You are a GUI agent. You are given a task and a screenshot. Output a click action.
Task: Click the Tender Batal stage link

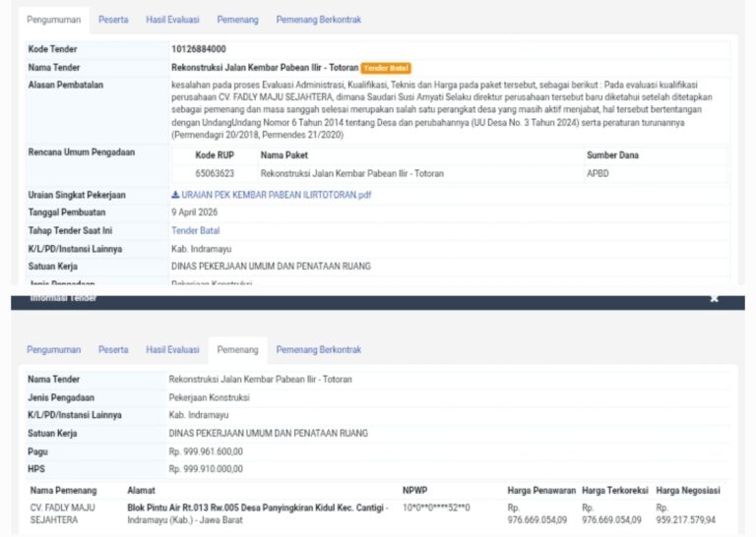(x=195, y=231)
